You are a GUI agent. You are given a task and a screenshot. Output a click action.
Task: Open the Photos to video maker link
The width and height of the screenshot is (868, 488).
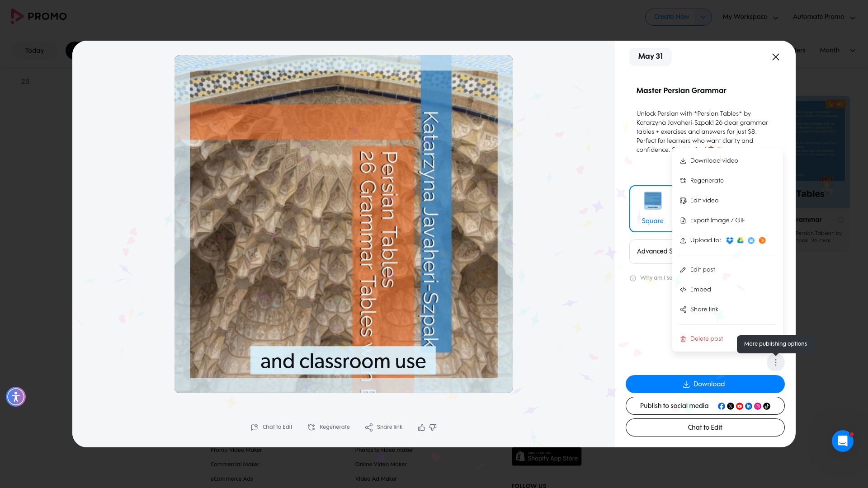384,450
